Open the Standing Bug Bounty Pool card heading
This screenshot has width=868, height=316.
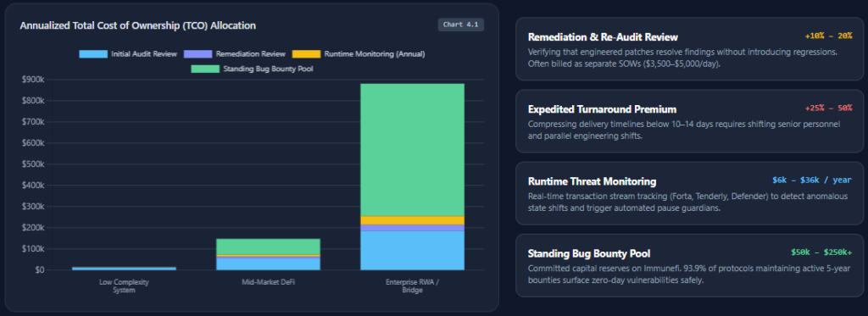(589, 254)
